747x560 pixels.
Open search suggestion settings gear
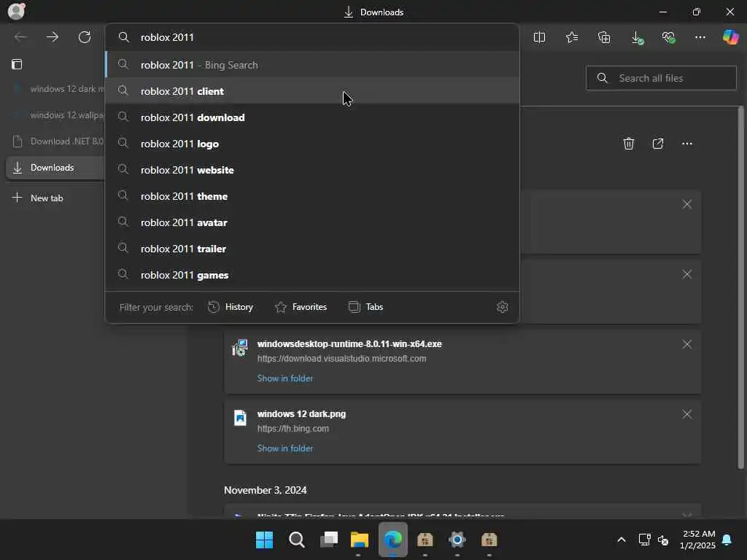(502, 307)
